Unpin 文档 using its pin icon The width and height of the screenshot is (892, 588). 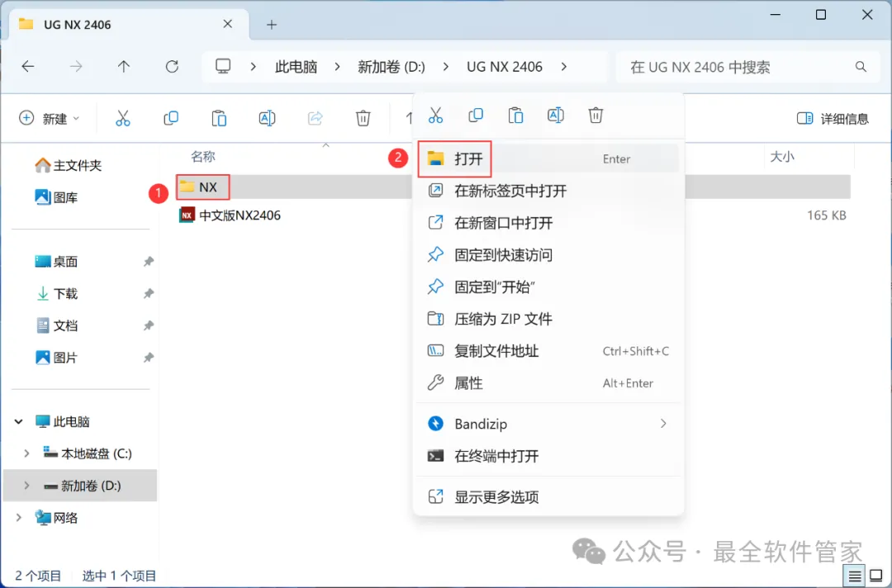[149, 326]
